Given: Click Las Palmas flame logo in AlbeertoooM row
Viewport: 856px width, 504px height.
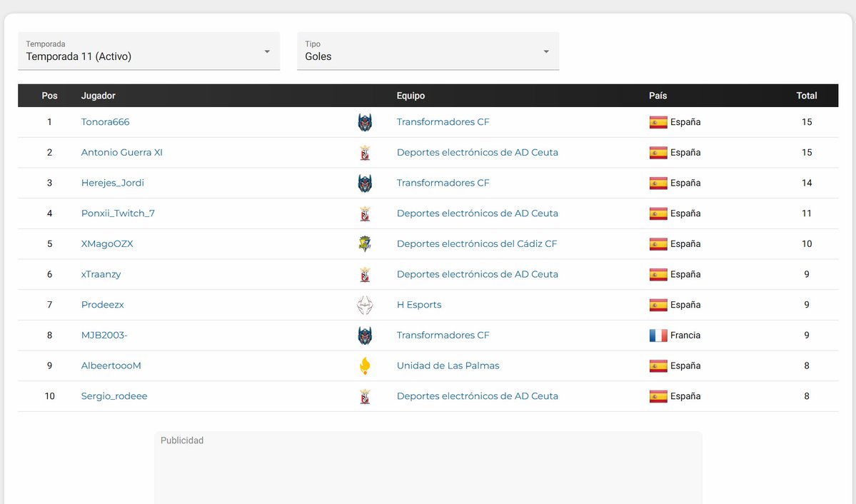Looking at the screenshot, I should pos(365,366).
